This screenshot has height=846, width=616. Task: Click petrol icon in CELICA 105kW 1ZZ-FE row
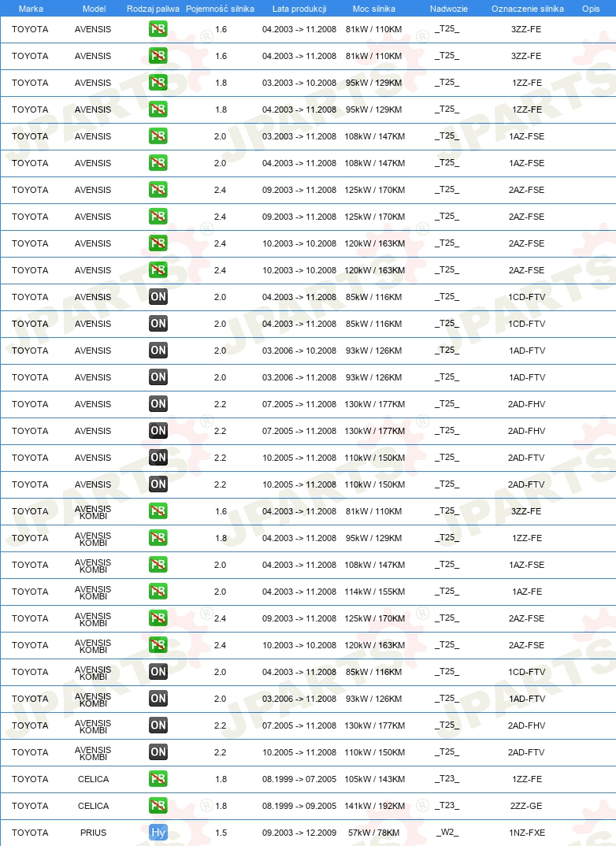pos(158,778)
